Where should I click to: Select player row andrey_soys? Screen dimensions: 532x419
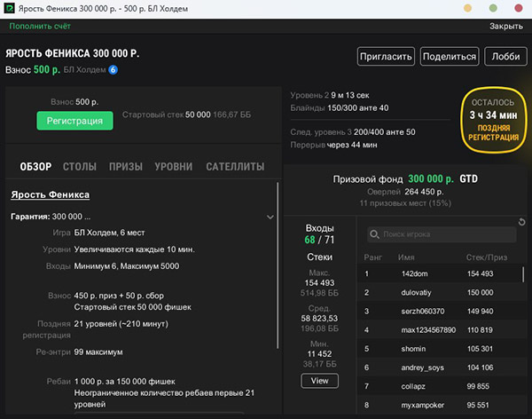pos(440,368)
